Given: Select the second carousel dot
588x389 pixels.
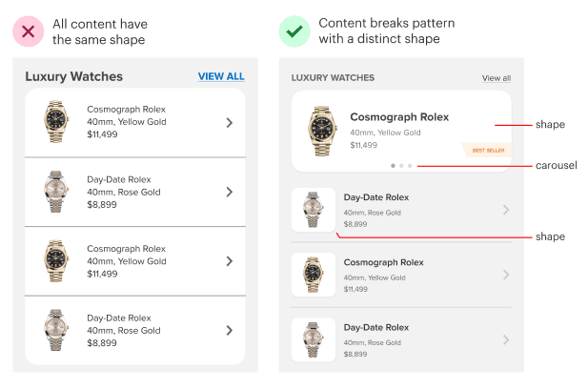Looking at the screenshot, I should point(401,166).
